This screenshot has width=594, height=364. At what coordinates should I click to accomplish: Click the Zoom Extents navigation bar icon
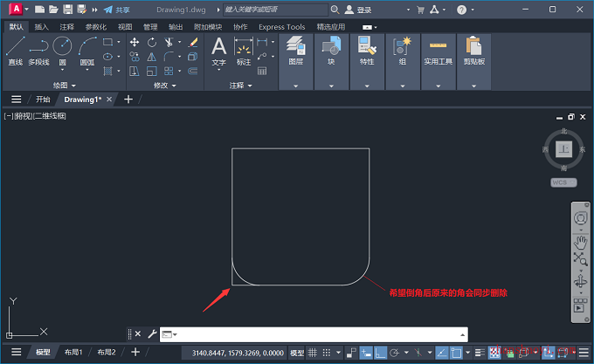coord(580,259)
